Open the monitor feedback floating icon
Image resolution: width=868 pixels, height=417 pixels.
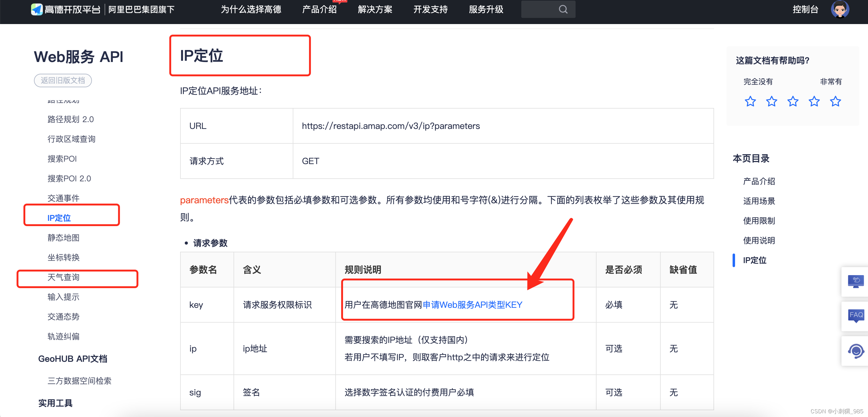[856, 282]
